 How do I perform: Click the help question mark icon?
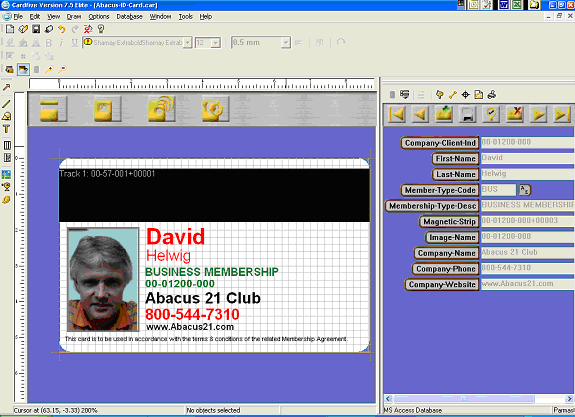point(101,29)
